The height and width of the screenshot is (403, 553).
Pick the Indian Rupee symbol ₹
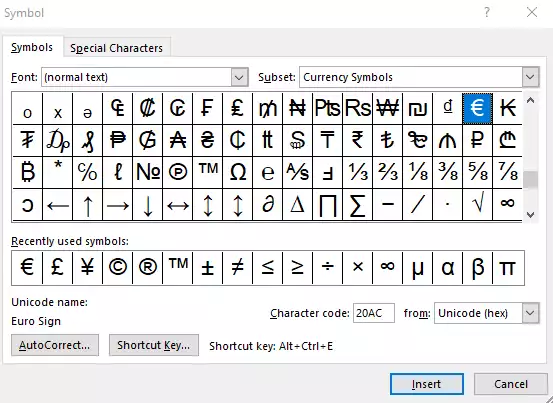click(357, 140)
